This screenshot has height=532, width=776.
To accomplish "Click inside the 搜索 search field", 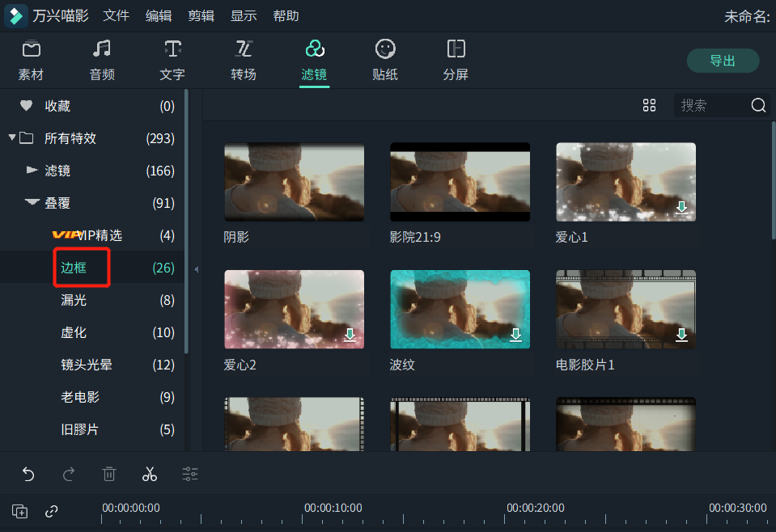I will click(x=712, y=105).
